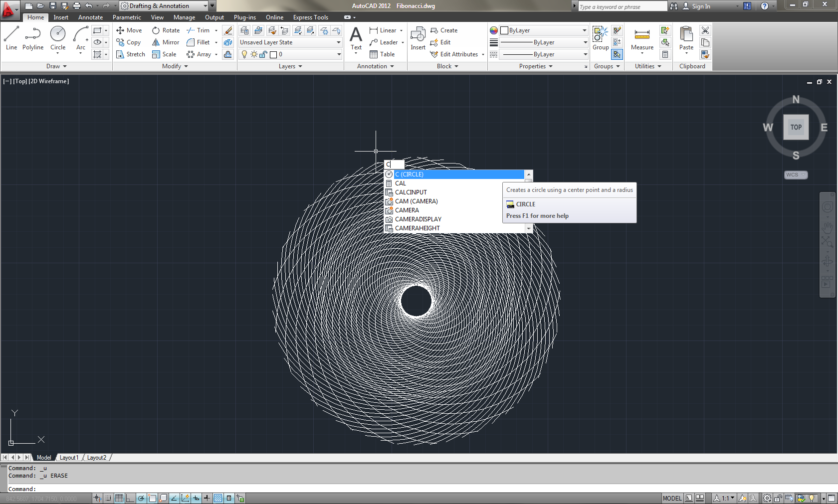The height and width of the screenshot is (504, 838).
Task: Click the Copy tool in the Modify panel
Action: pos(129,42)
